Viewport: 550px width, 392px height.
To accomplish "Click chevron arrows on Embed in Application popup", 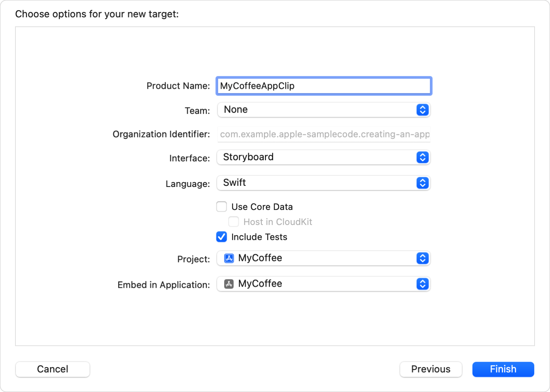I will click(x=422, y=284).
